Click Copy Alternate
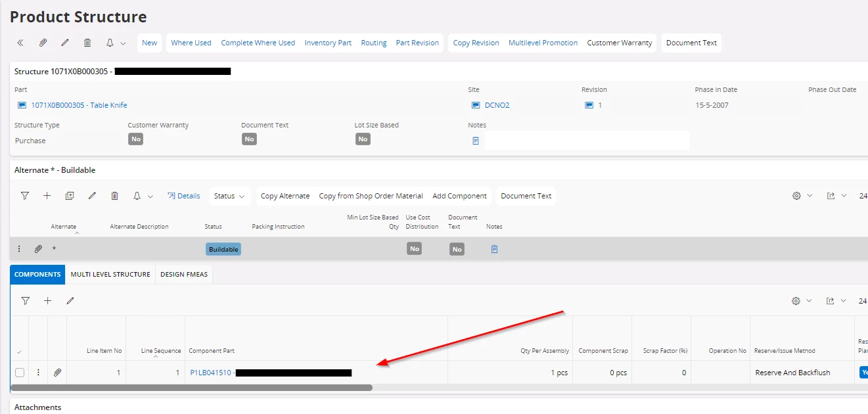 [285, 196]
